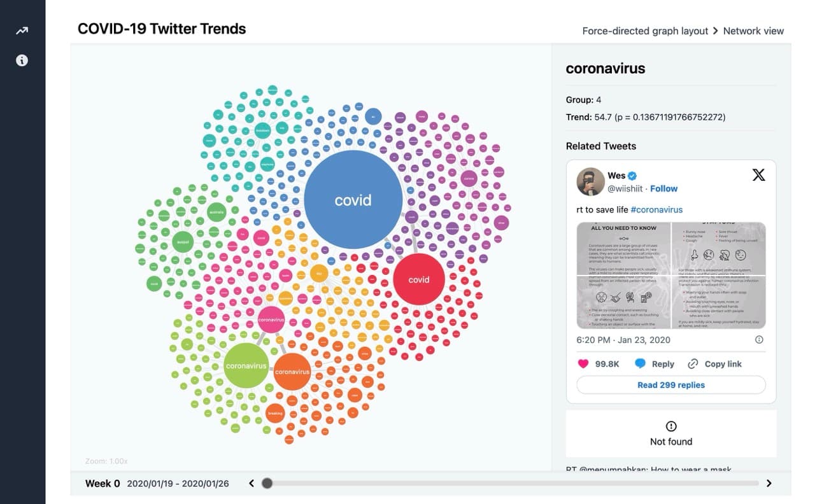This screenshot has width=815, height=504.
Task: Switch to Network view in the breadcrumb
Action: [x=753, y=31]
